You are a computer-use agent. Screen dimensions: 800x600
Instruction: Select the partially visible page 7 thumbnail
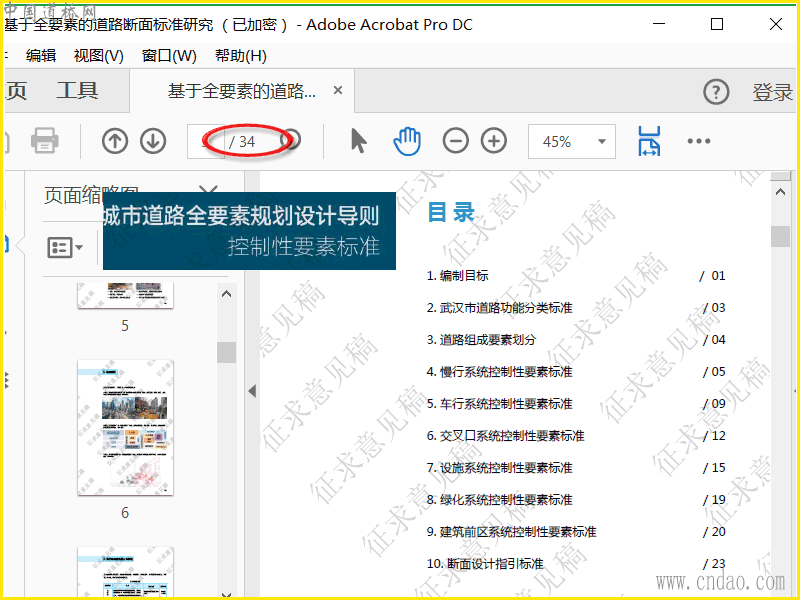pyautogui.click(x=126, y=572)
